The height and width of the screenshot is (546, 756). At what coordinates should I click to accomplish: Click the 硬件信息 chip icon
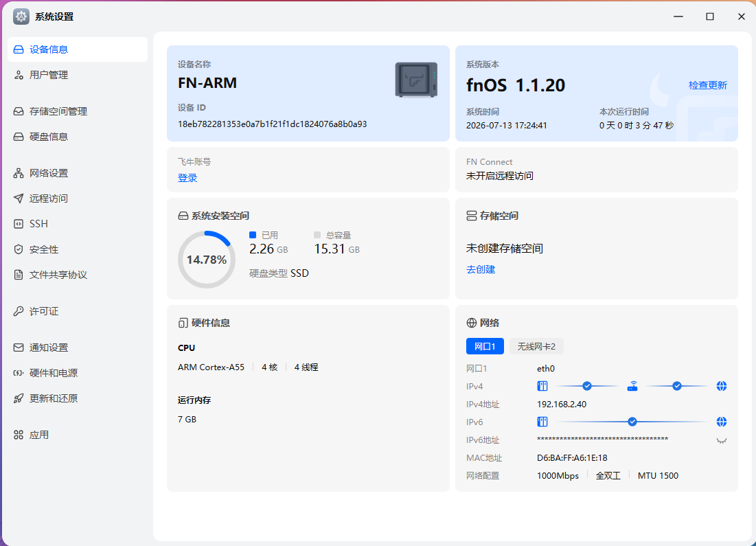coord(183,323)
